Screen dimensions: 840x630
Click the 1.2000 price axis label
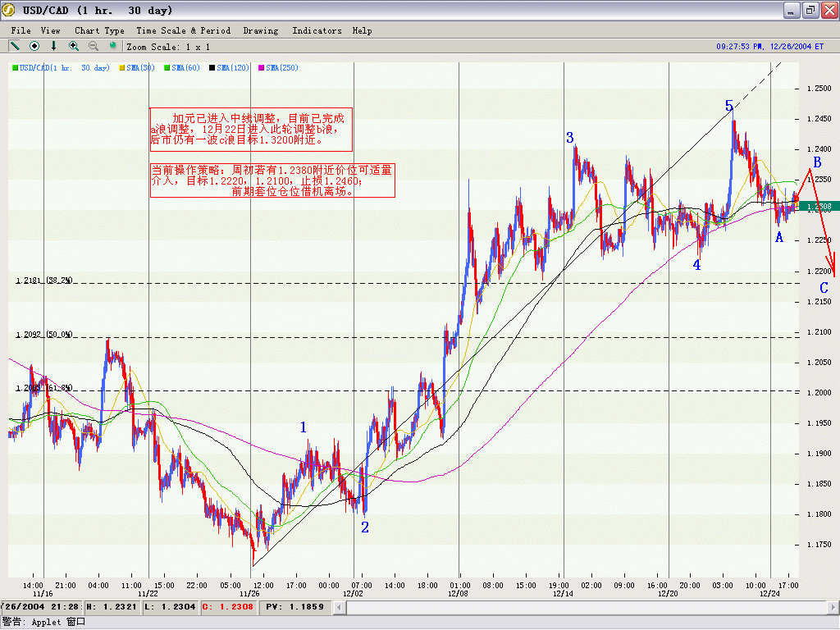click(819, 393)
